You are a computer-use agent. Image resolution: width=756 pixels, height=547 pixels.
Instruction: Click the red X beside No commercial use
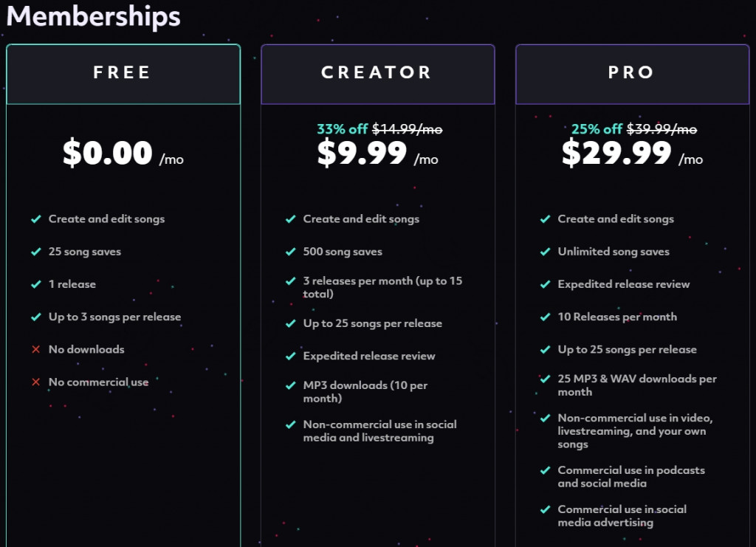coord(35,382)
